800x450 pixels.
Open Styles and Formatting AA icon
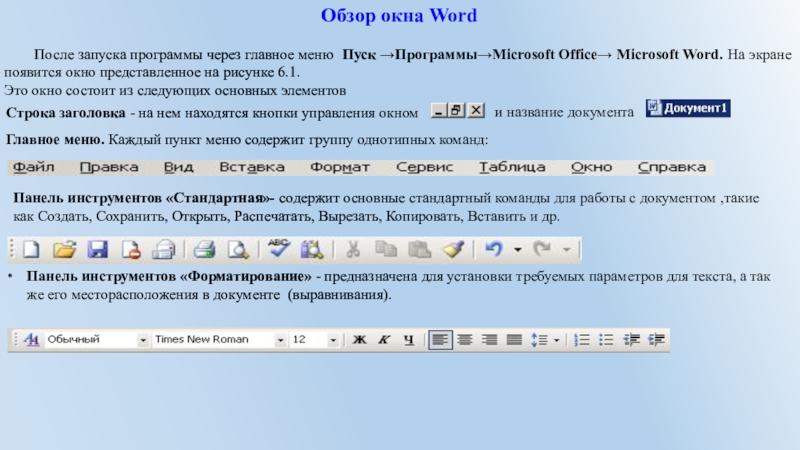tap(31, 339)
